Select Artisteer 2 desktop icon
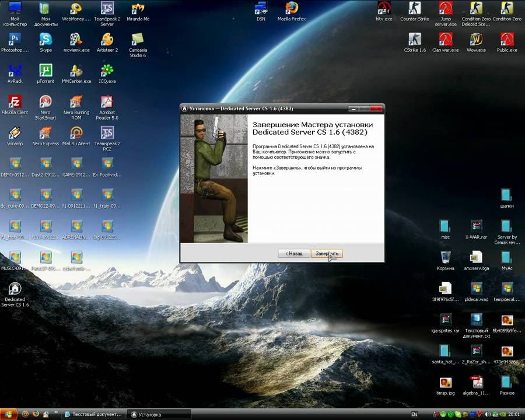 [107, 43]
